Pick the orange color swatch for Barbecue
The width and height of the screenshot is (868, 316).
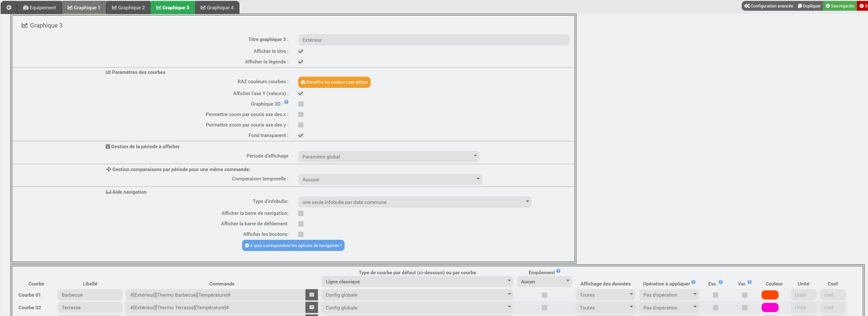pos(770,295)
